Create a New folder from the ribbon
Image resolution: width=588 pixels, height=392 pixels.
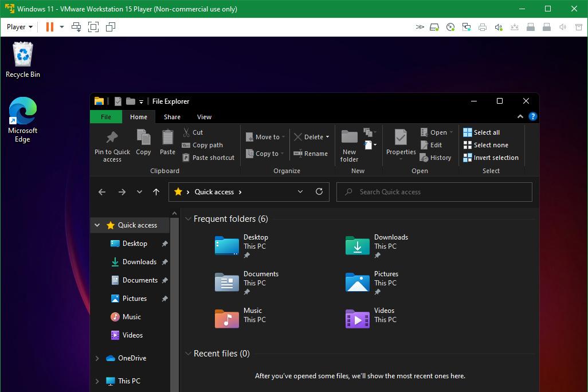point(349,146)
